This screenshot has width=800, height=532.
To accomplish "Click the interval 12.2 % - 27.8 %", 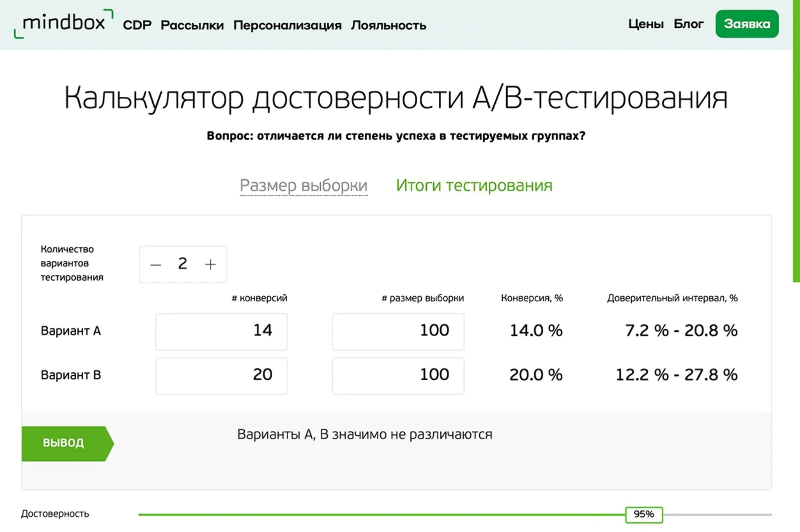I will click(676, 374).
